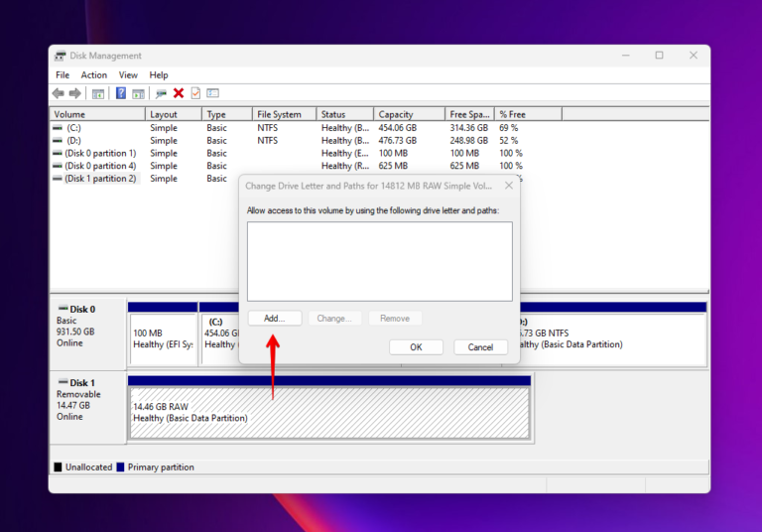This screenshot has height=532, width=762.
Task: Click the Properties checkmark toolbar icon
Action: (x=195, y=93)
